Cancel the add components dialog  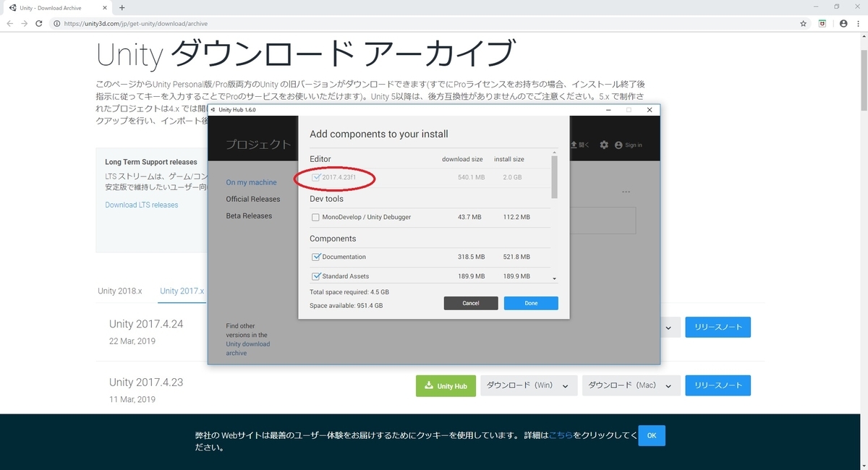471,303
